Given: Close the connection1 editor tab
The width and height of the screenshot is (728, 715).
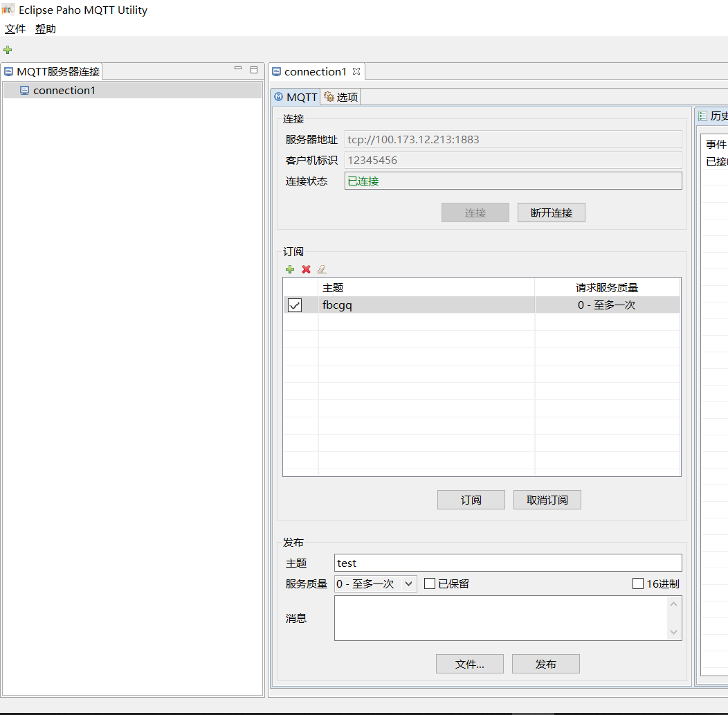Looking at the screenshot, I should (356, 71).
